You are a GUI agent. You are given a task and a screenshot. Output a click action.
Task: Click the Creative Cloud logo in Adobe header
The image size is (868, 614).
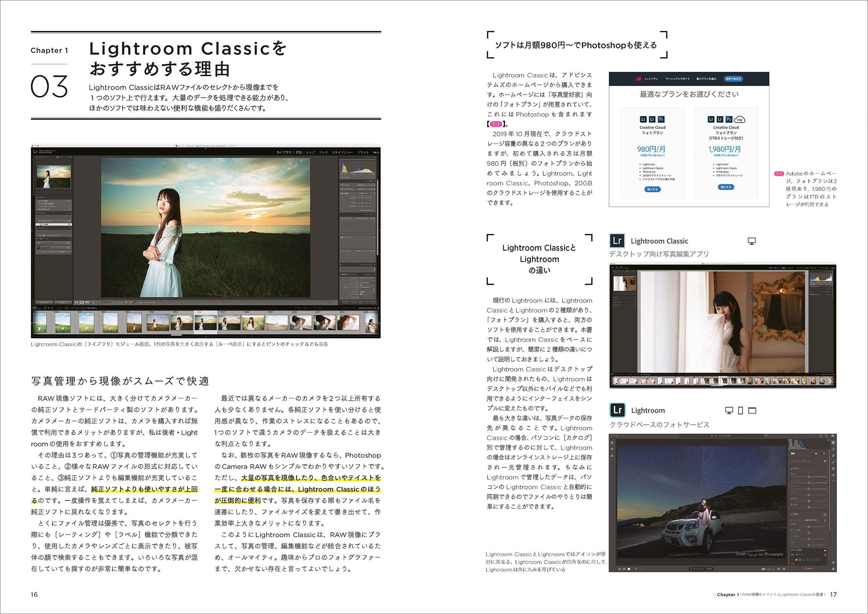(639, 79)
